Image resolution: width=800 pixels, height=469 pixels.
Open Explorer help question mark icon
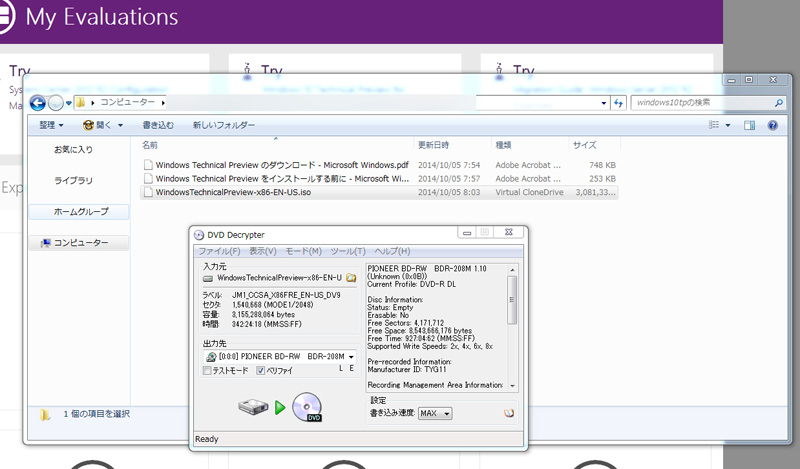[772, 125]
